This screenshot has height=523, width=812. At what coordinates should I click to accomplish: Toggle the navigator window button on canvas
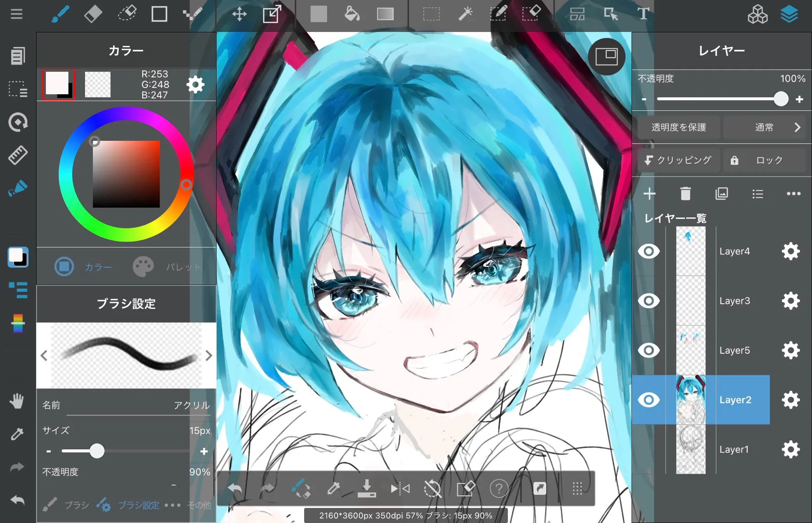pos(606,56)
